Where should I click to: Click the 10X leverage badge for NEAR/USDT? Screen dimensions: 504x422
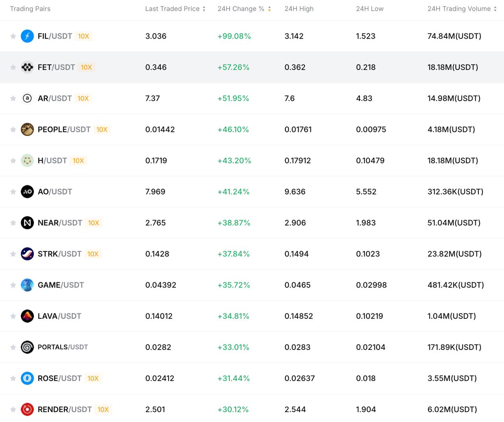click(x=93, y=223)
